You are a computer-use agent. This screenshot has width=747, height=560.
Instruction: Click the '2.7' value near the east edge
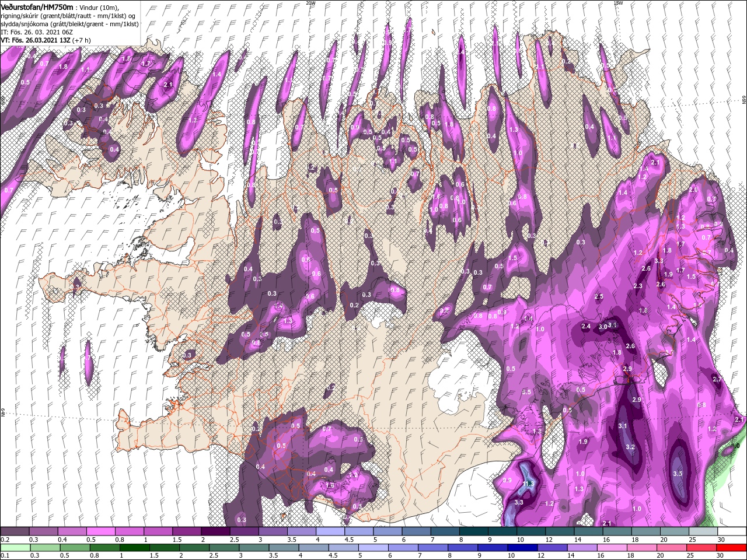[x=718, y=379]
